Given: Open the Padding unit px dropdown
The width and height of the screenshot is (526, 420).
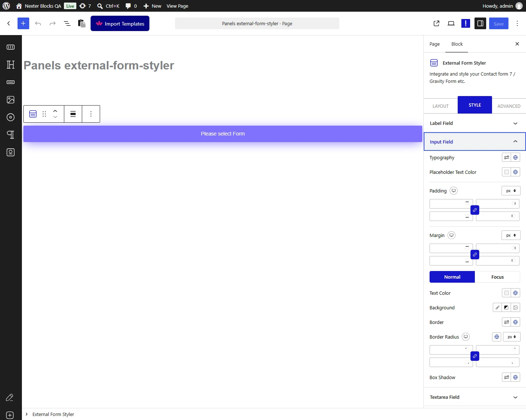Looking at the screenshot, I should 511,191.
